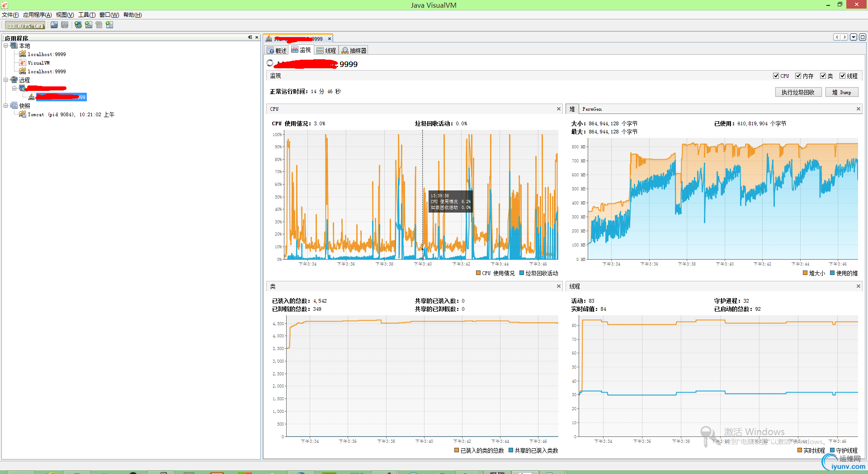The width and height of the screenshot is (868, 474).
Task: Click the CPU chart time marker line
Action: [x=423, y=195]
